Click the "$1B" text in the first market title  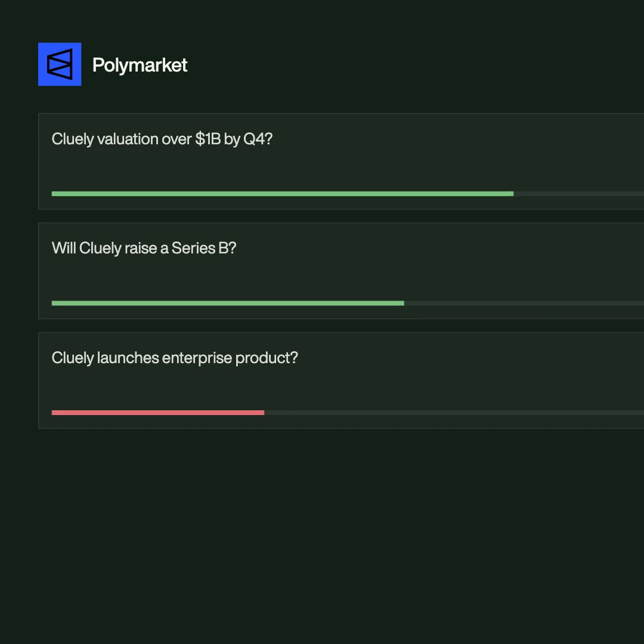click(208, 139)
